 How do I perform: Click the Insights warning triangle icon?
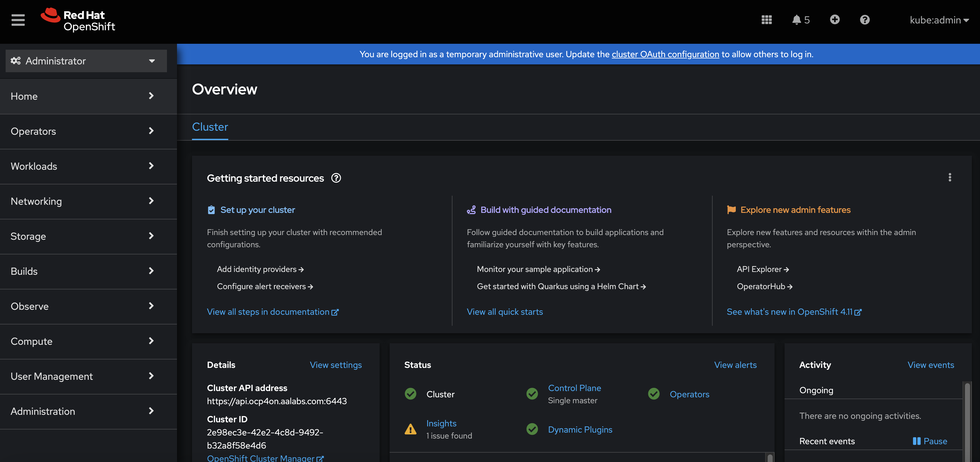coord(411,429)
